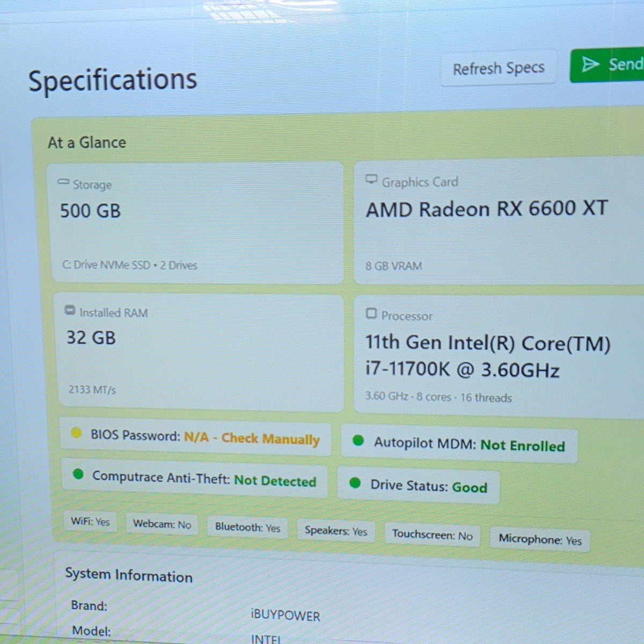The image size is (644, 644).
Task: Click the yellow BIOS Password status dot
Action: pos(76,433)
